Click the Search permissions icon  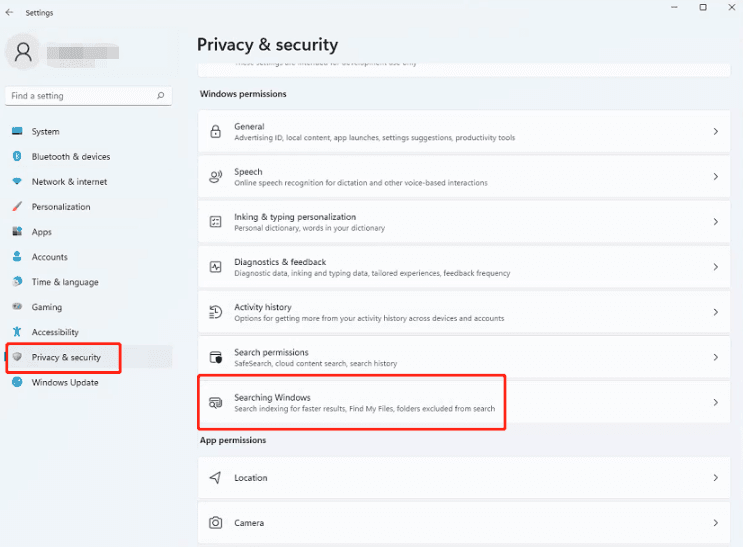[216, 357]
